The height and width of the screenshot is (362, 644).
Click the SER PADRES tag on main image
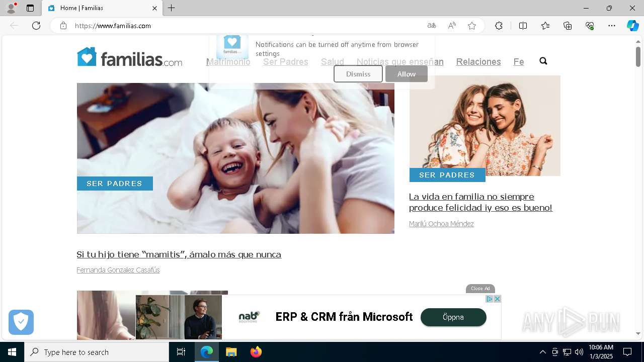[x=115, y=184]
